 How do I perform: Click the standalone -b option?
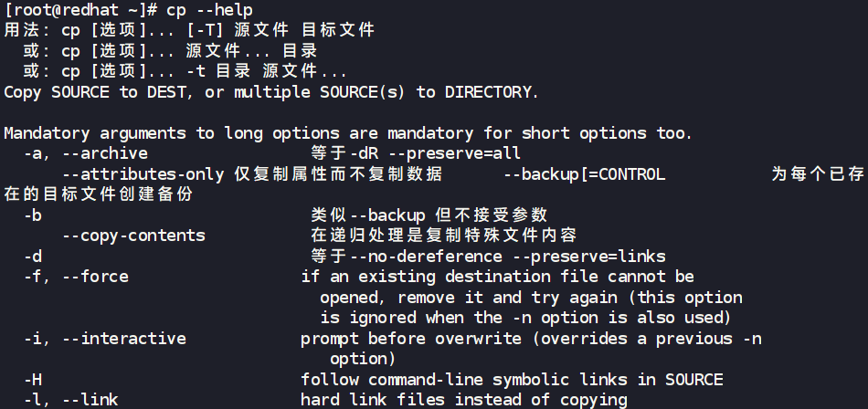coord(33,215)
